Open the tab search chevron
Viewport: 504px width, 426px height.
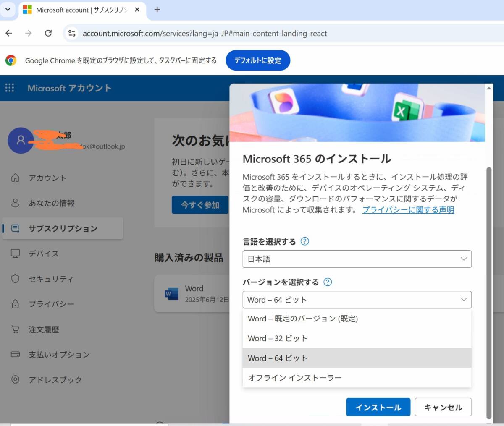pos(8,9)
